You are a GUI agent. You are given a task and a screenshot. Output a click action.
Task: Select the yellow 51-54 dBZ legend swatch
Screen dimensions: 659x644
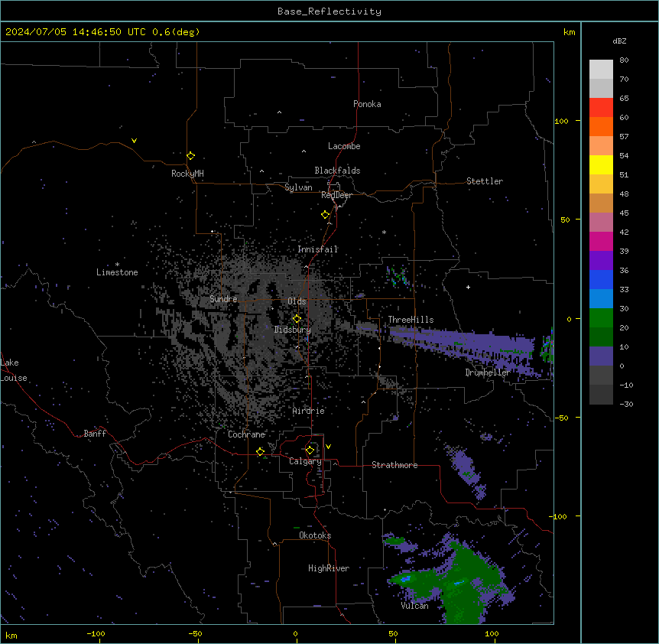tap(601, 164)
